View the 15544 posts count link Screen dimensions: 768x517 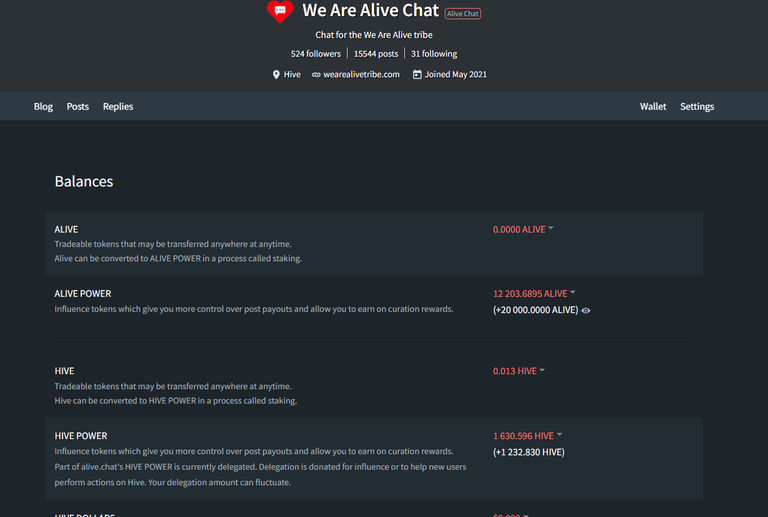click(x=376, y=54)
